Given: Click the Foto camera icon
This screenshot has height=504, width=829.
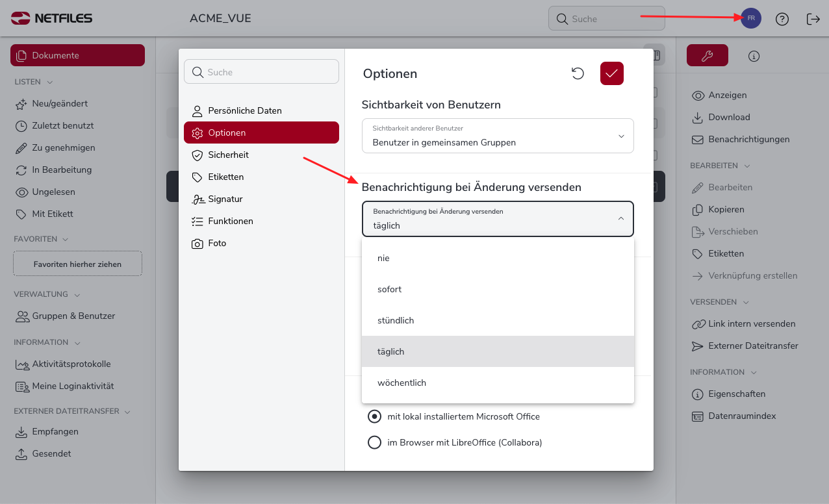Looking at the screenshot, I should pyautogui.click(x=198, y=244).
